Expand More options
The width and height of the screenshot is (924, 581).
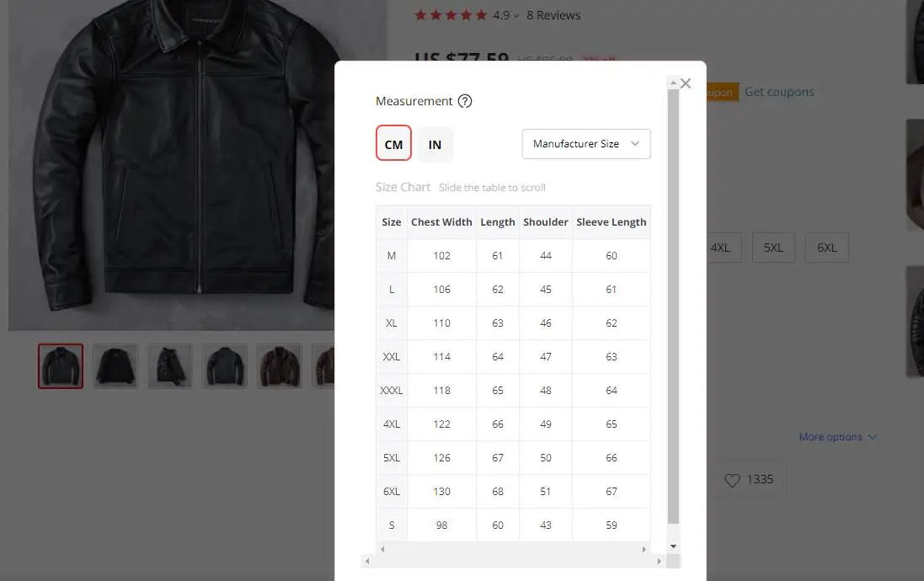click(837, 437)
